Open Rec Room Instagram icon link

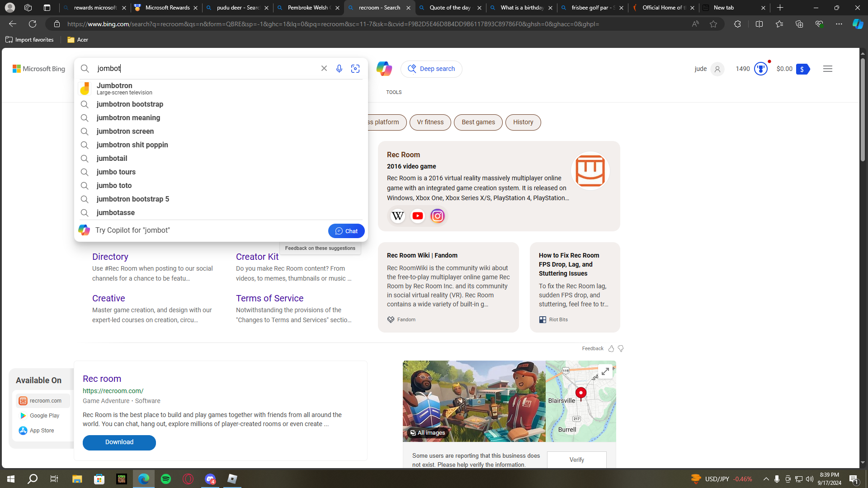click(438, 216)
